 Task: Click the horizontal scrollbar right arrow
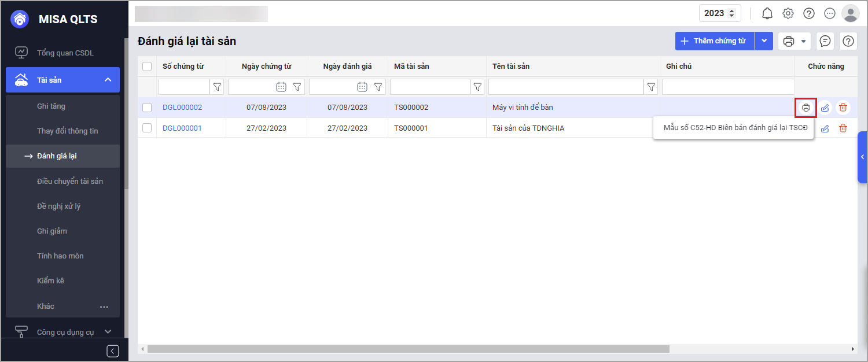point(852,349)
